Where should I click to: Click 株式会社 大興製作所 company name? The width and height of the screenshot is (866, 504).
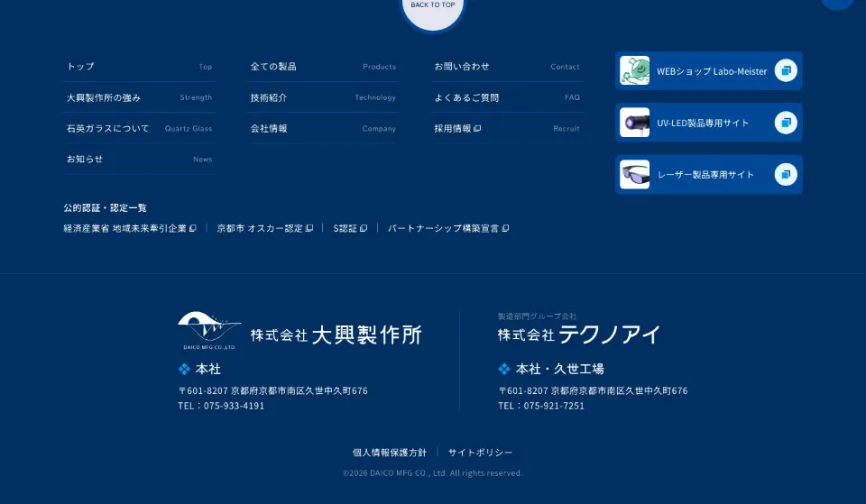(x=336, y=334)
